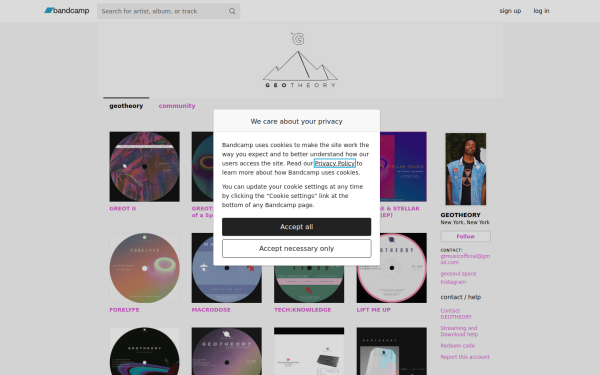Click the GEOTHEORY artist photo

pos(466,169)
